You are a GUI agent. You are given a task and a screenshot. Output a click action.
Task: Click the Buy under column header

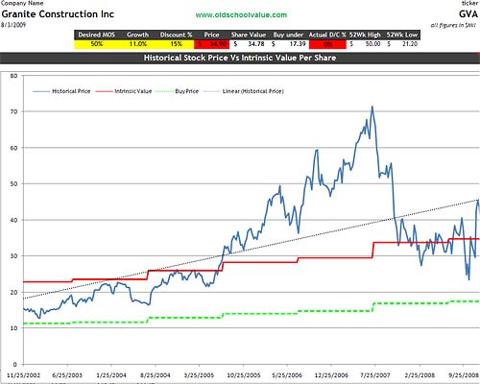(288, 35)
